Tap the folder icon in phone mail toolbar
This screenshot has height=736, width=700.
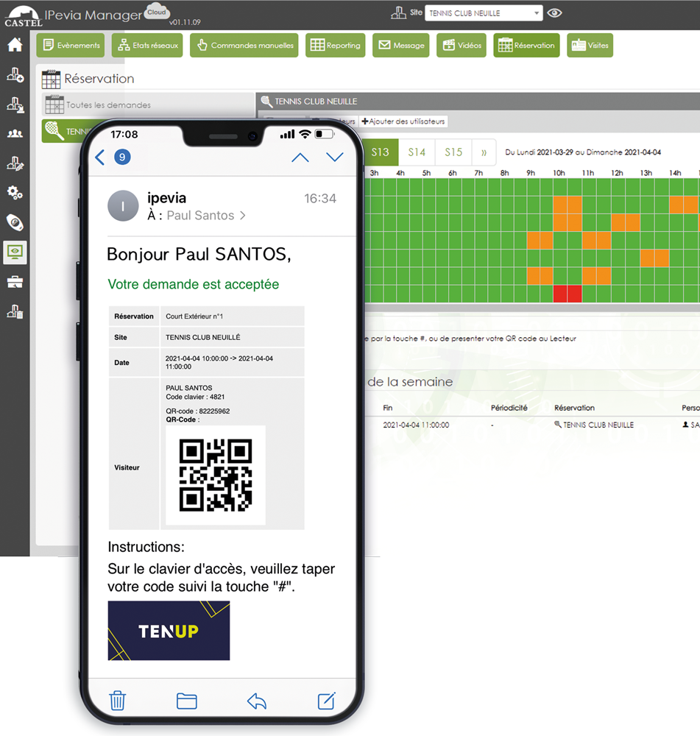(186, 701)
